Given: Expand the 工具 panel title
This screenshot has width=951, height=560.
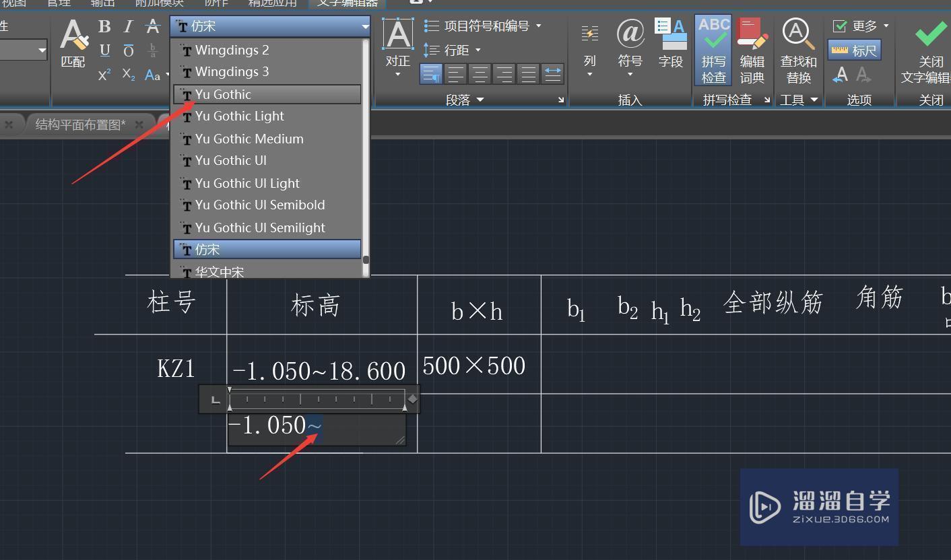Looking at the screenshot, I should (799, 100).
